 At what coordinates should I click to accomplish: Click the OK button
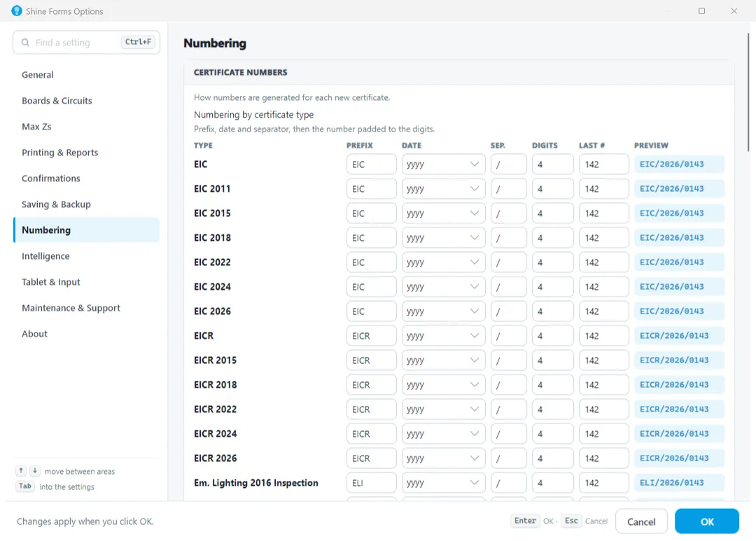click(x=706, y=521)
